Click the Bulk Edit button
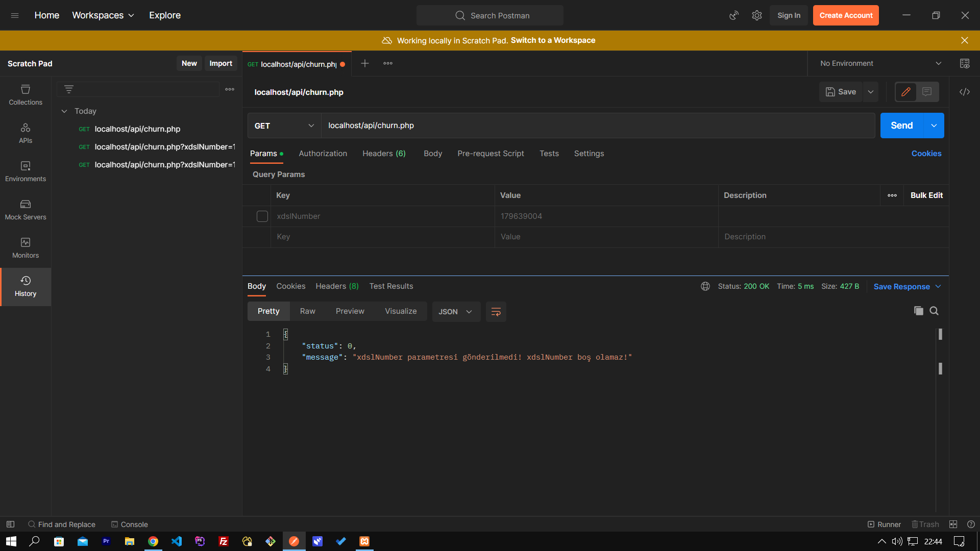Viewport: 980px width, 551px height. point(927,195)
